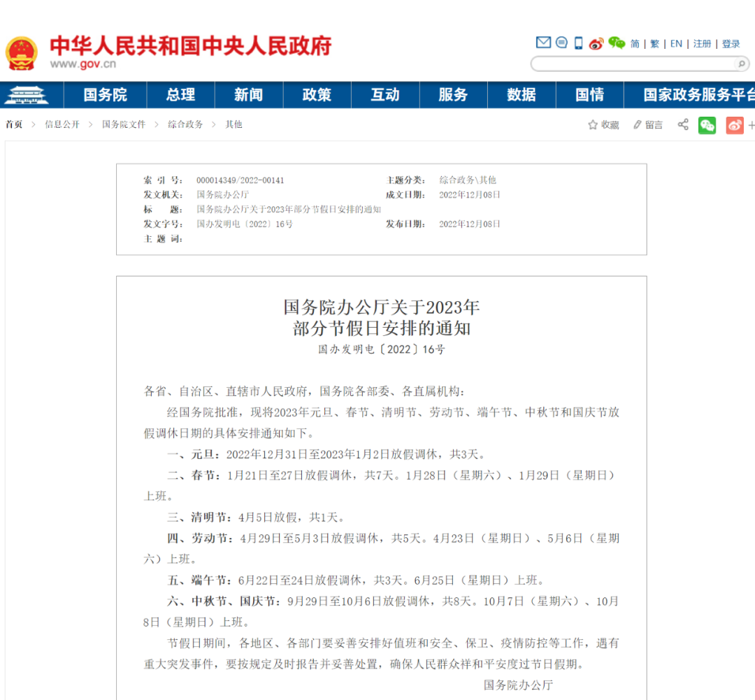Screen dimensions: 755x700
Task: Click the chat bubble icon in header
Action: pos(561,43)
